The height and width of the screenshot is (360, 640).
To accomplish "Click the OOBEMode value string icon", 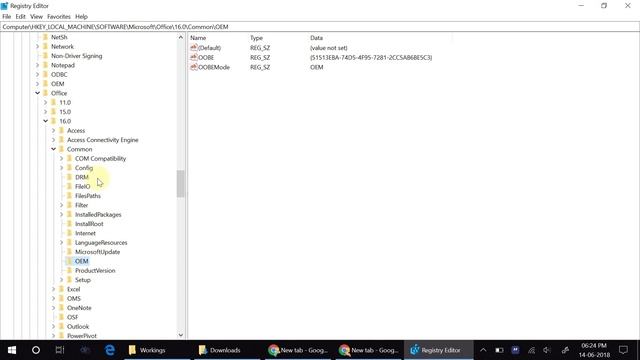I will coord(194,67).
